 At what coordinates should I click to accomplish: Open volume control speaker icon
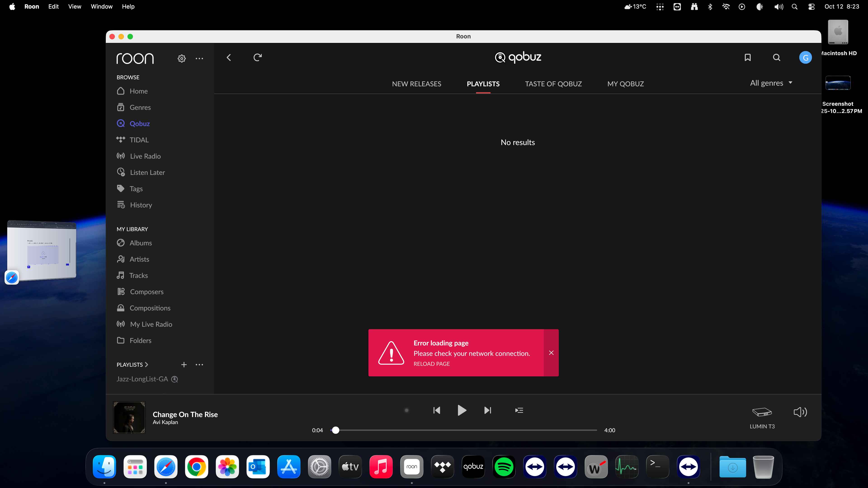(x=800, y=412)
